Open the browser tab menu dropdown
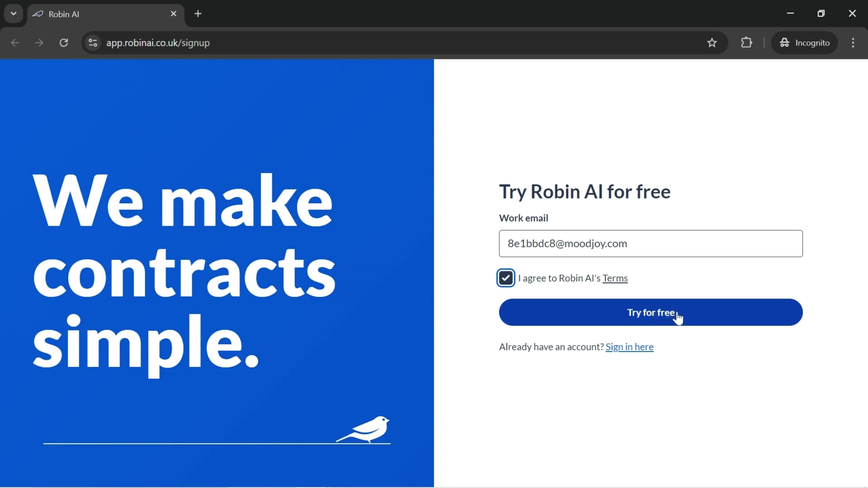This screenshot has width=868, height=488. (13, 13)
